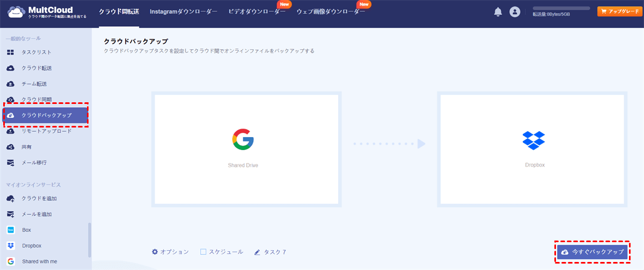
Task: Open user account avatar icon
Action: (515, 12)
